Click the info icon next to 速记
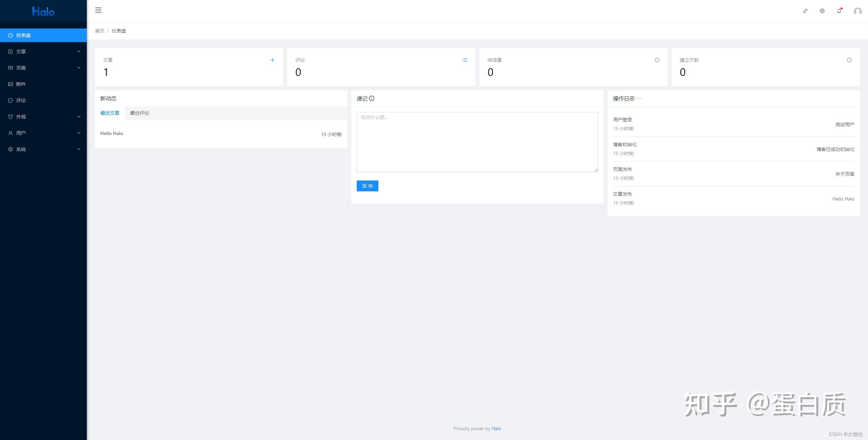The width and height of the screenshot is (868, 440). coord(372,99)
